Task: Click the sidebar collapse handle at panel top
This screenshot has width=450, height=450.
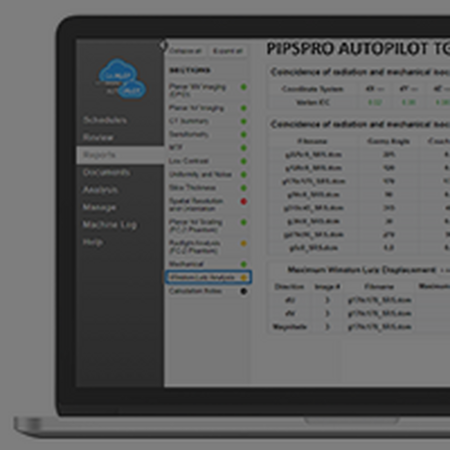Action: point(163,45)
